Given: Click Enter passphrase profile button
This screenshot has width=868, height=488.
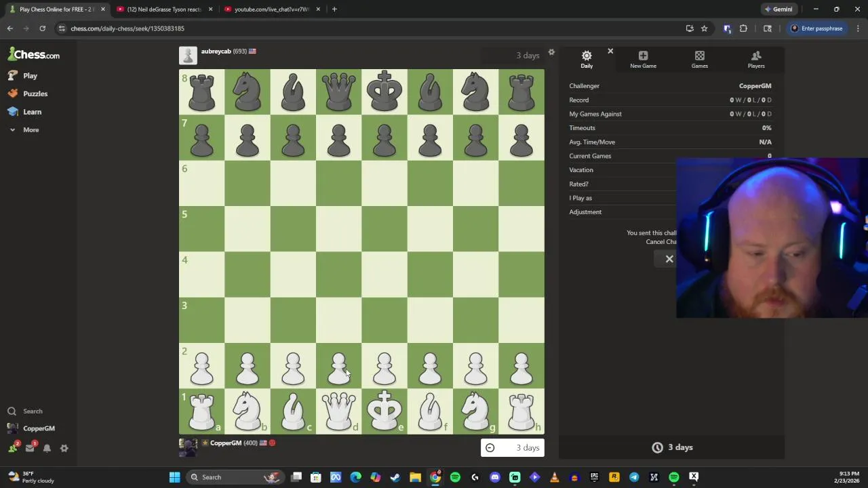Looking at the screenshot, I should [x=816, y=28].
